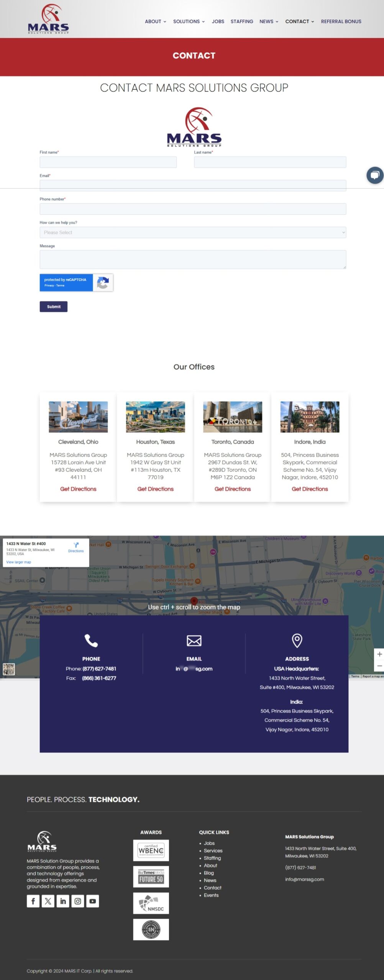This screenshot has height=980, width=384.
Task: Click the NMSDC award badge
Action: click(151, 903)
